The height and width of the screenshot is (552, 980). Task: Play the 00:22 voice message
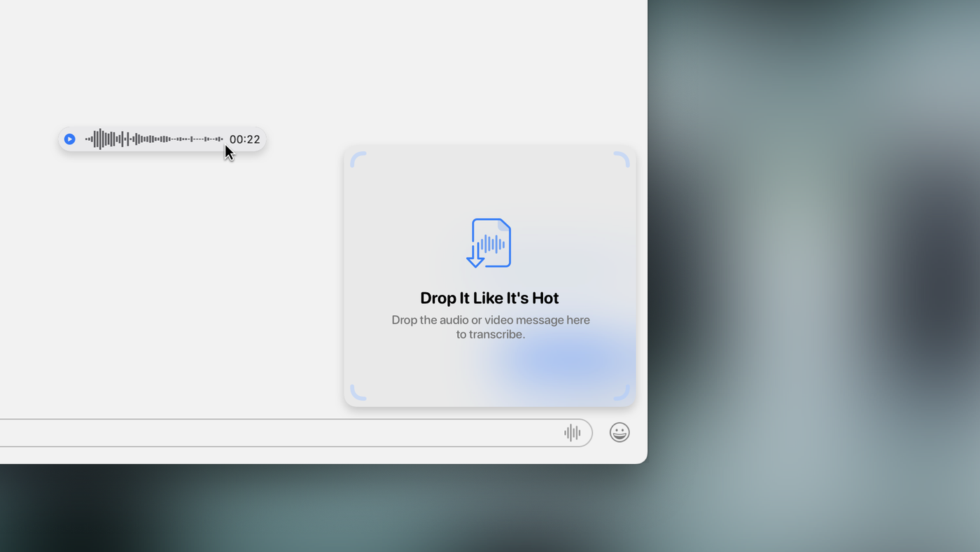coord(69,139)
